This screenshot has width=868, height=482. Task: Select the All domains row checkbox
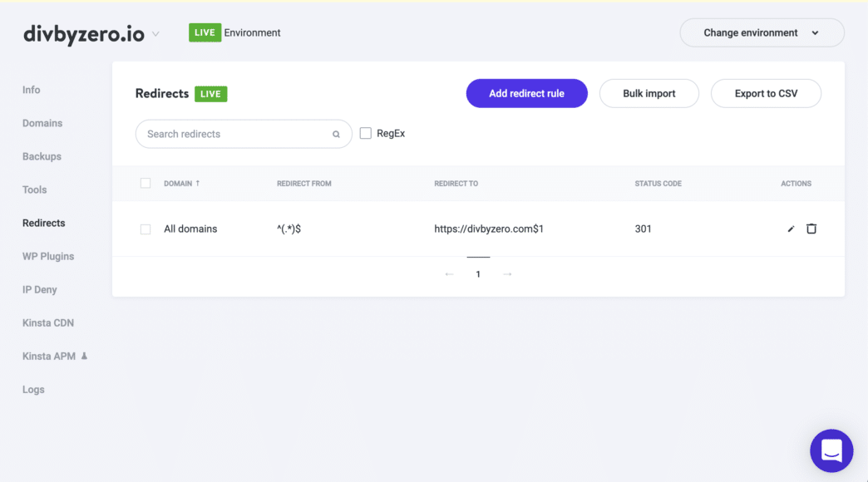145,229
